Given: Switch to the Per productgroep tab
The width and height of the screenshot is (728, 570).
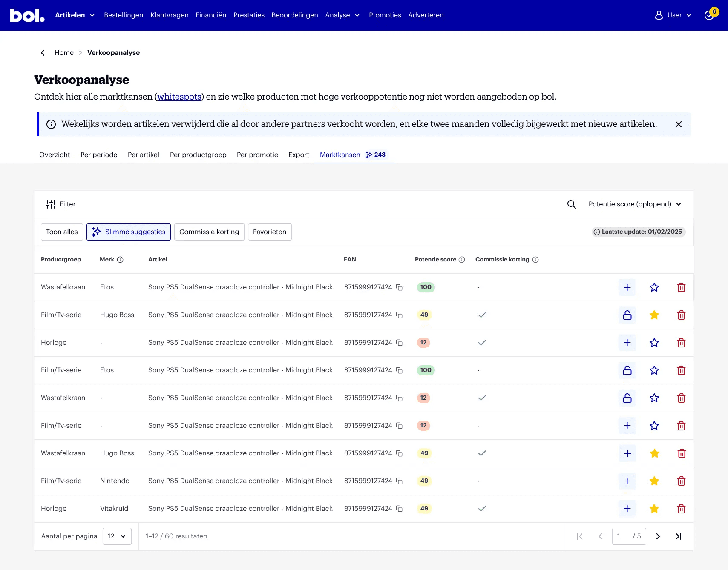Looking at the screenshot, I should (198, 155).
